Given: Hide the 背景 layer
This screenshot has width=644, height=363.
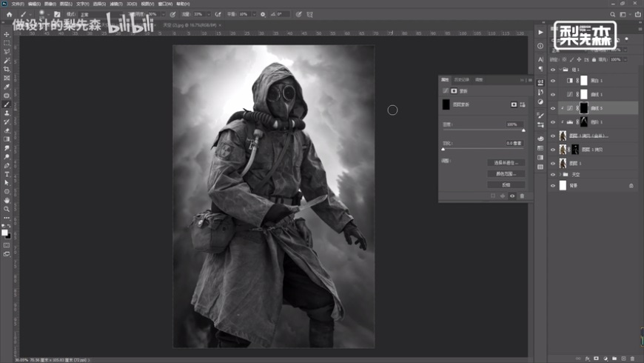Looking at the screenshot, I should (x=553, y=186).
